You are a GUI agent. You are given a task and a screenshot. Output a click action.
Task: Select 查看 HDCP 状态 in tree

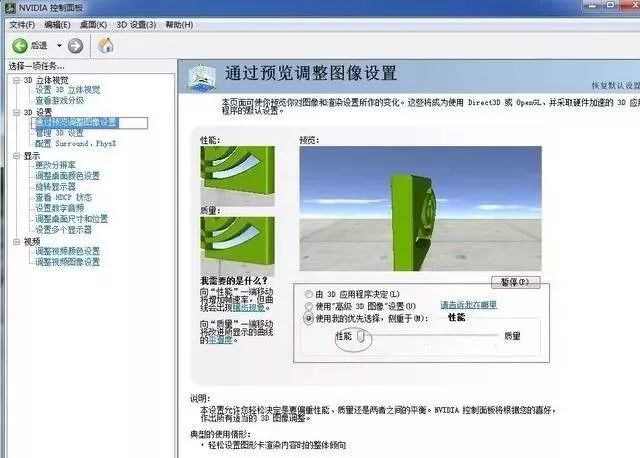point(64,198)
